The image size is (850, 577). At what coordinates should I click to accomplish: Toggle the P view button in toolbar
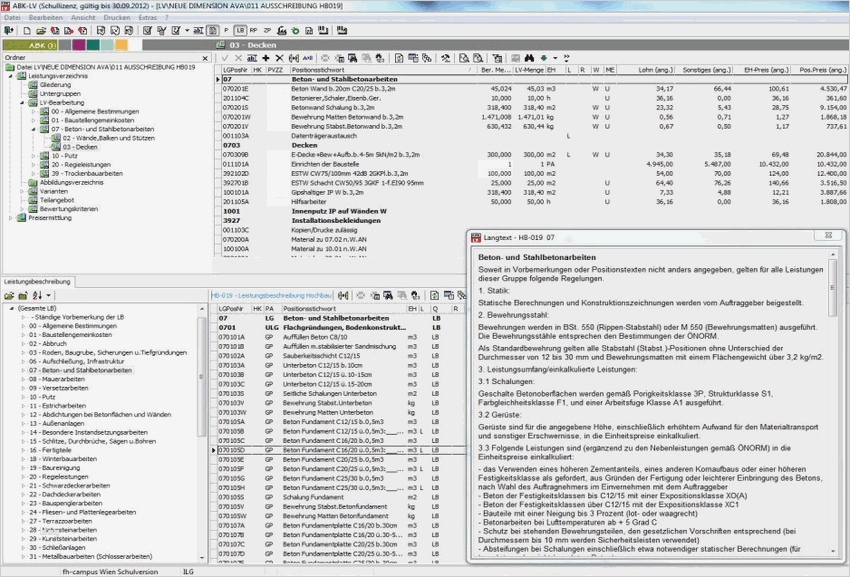click(x=225, y=31)
